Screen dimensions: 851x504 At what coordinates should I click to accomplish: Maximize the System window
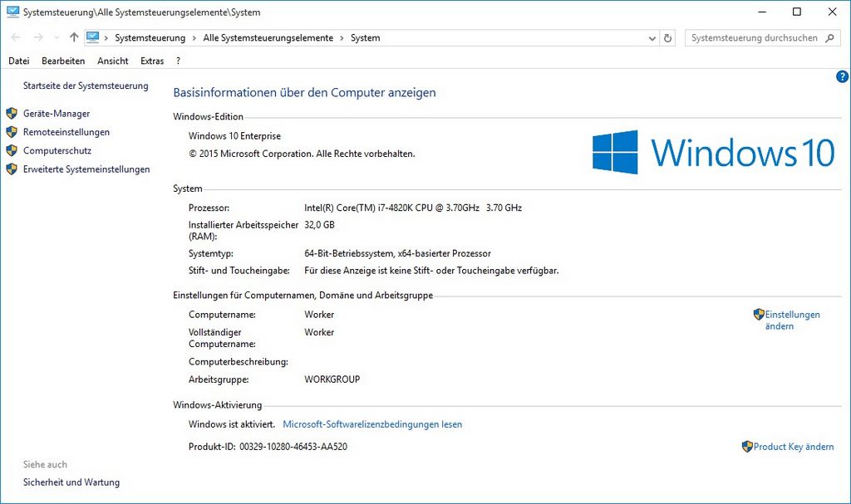point(797,12)
